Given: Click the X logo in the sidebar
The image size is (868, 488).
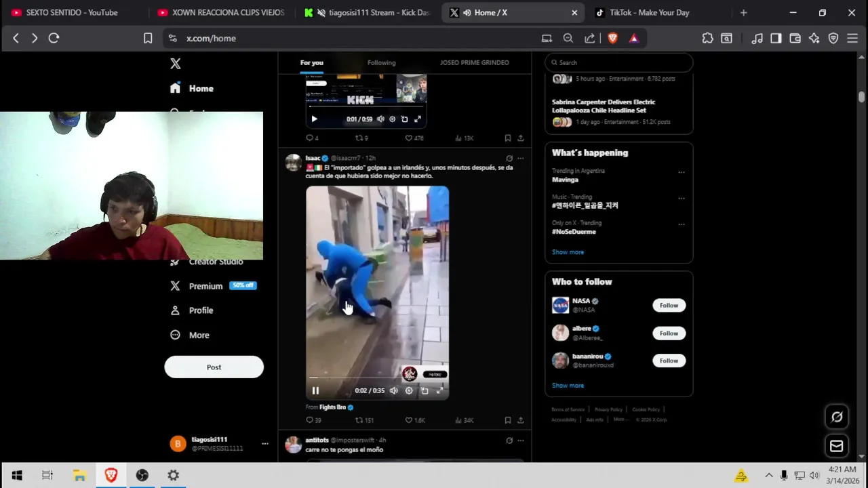Looking at the screenshot, I should [x=176, y=63].
